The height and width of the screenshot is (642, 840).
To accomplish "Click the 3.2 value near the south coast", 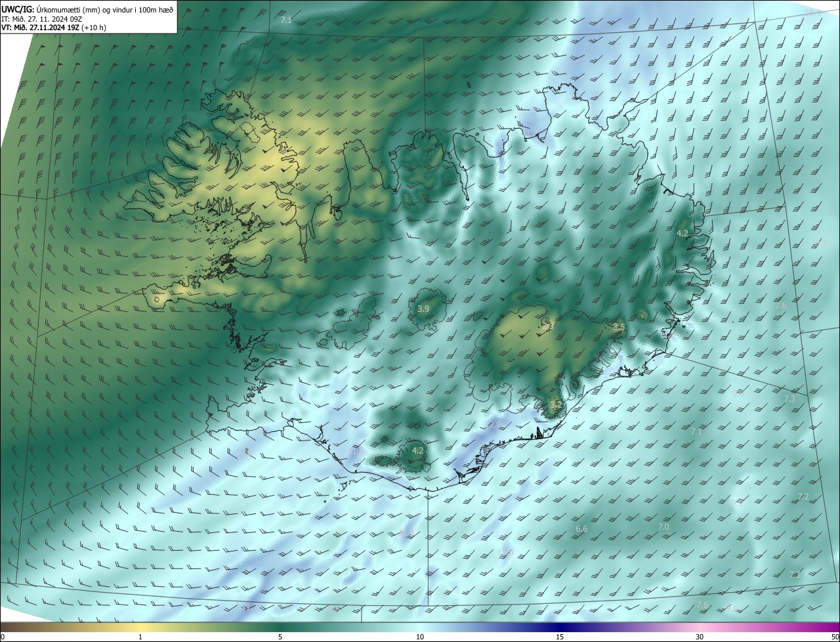I will tap(555, 405).
